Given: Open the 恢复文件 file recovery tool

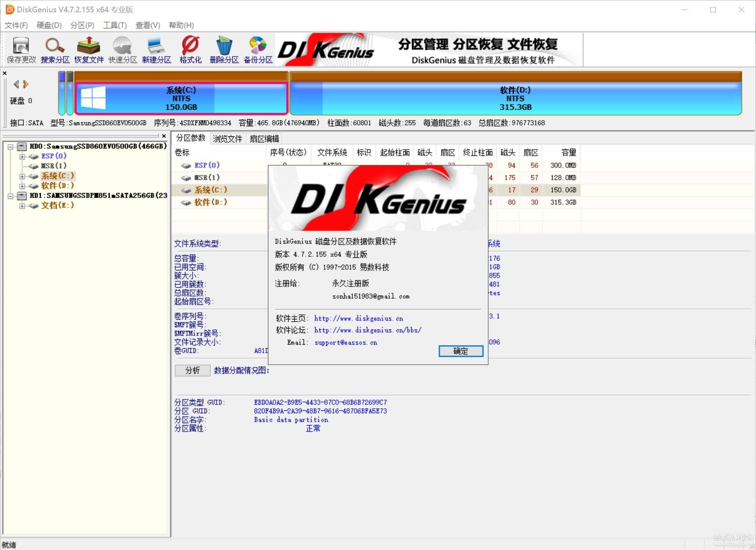Looking at the screenshot, I should 89,49.
